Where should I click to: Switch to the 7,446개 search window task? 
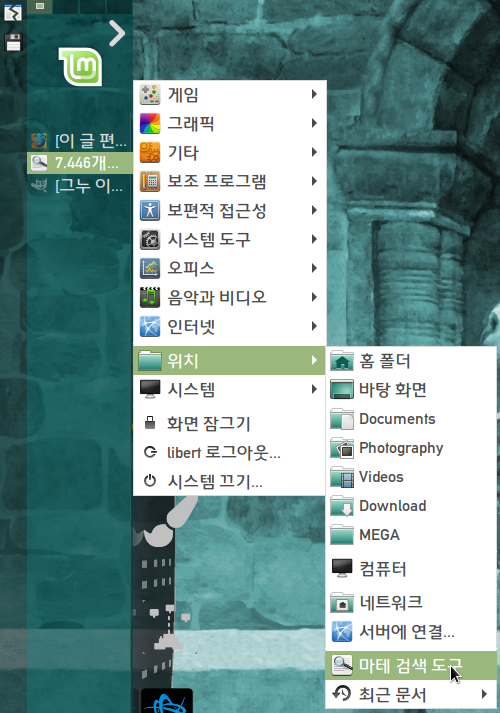pos(80,162)
